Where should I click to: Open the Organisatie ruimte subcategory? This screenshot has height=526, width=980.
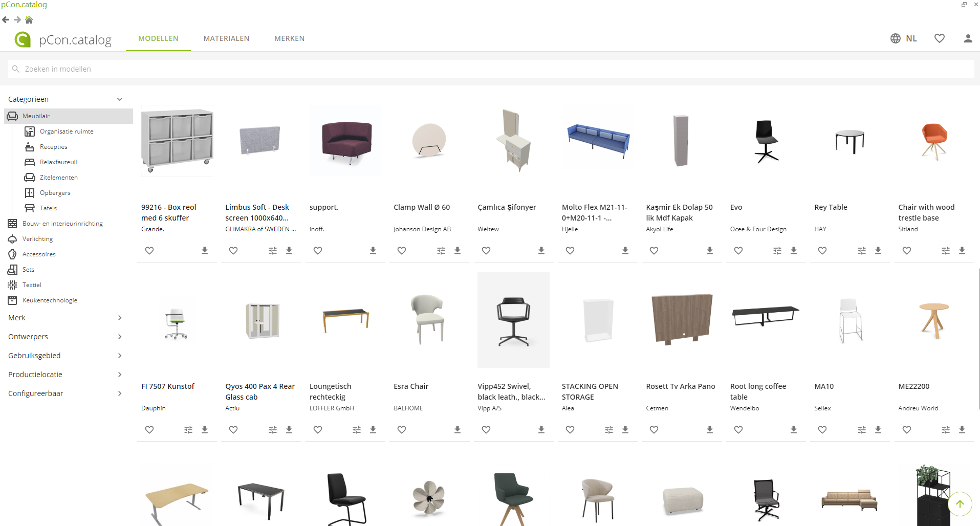coord(67,131)
